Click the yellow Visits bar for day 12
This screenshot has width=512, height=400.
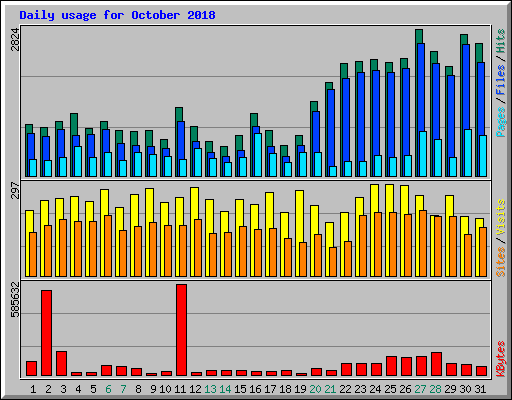pyautogui.click(x=194, y=203)
